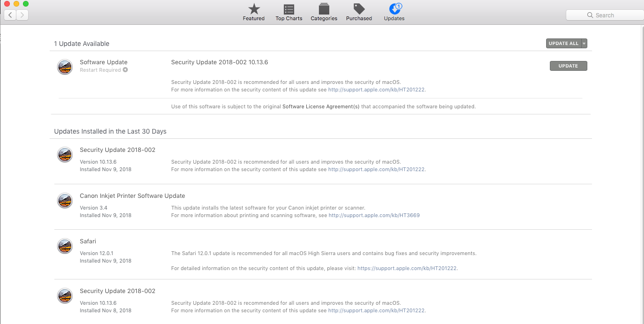Click 'Installed Nov 8, 2018' text
644x324 pixels.
105,310
